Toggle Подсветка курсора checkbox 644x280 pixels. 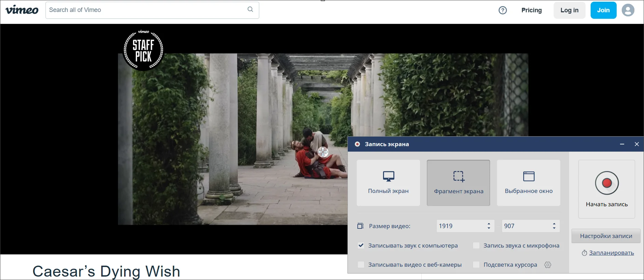coord(476,265)
